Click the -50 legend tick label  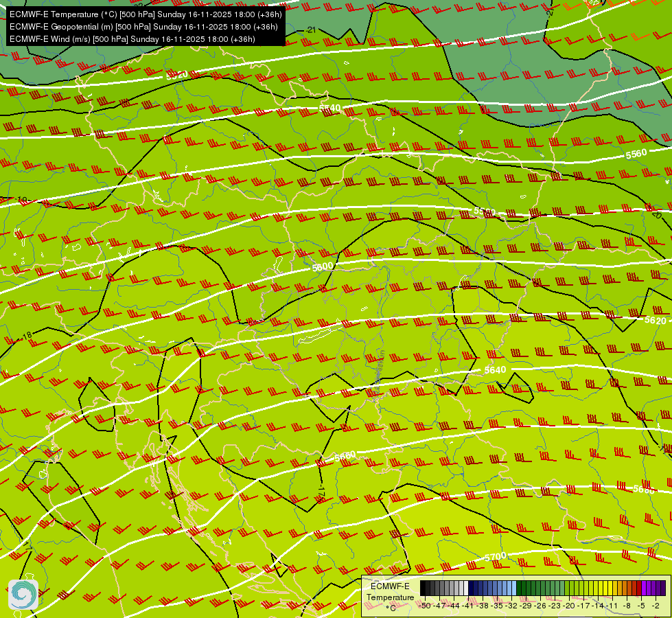coord(425,606)
